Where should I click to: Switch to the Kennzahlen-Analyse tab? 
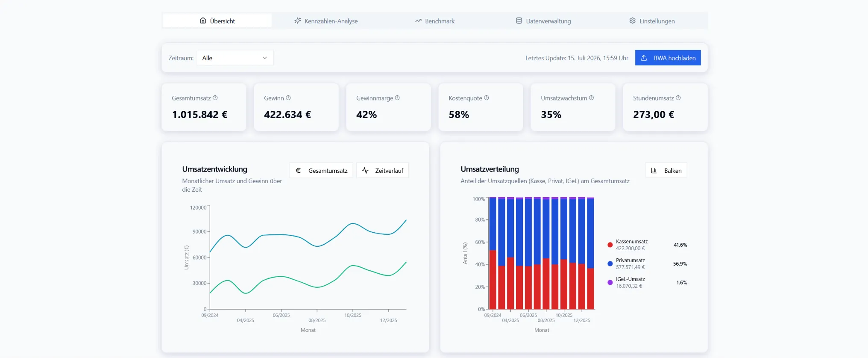(x=326, y=21)
